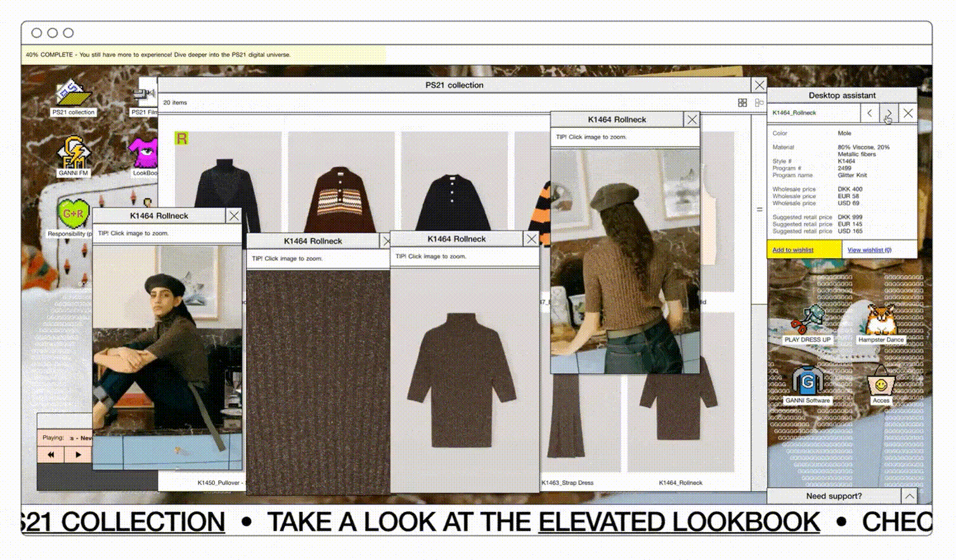Open the GANNI Software jacket icon

[807, 381]
